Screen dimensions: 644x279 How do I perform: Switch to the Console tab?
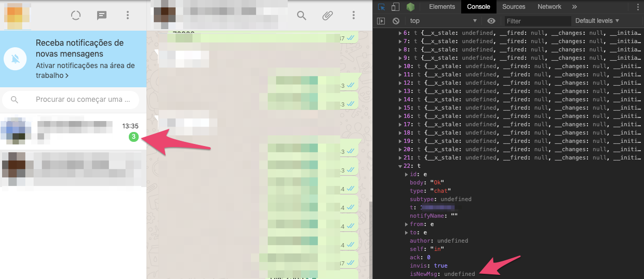coord(479,7)
